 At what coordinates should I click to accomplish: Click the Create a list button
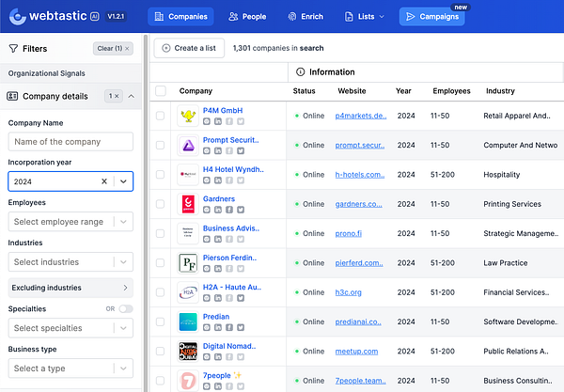click(189, 48)
